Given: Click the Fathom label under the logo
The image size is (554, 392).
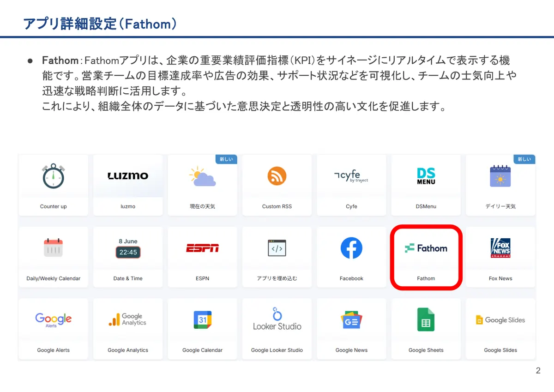Looking at the screenshot, I should pyautogui.click(x=426, y=278).
